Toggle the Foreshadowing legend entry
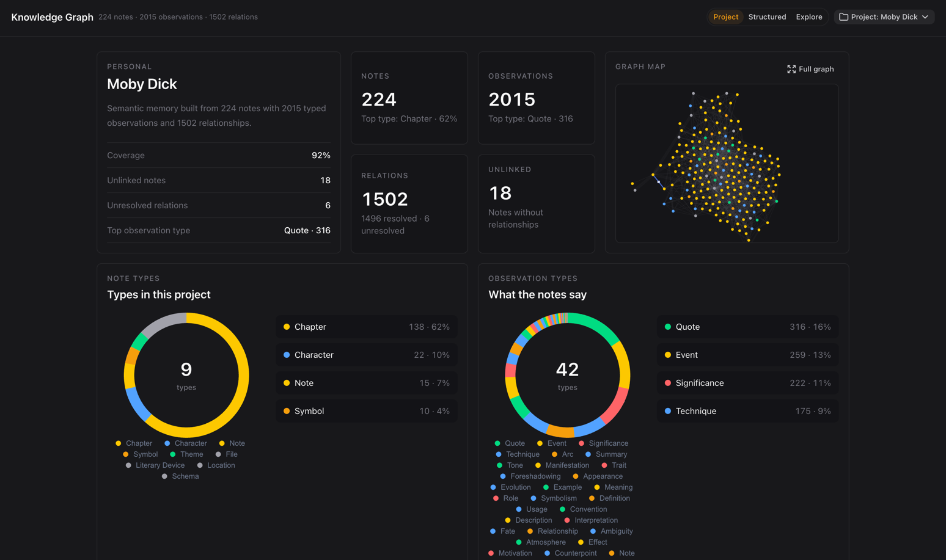 (x=530, y=476)
